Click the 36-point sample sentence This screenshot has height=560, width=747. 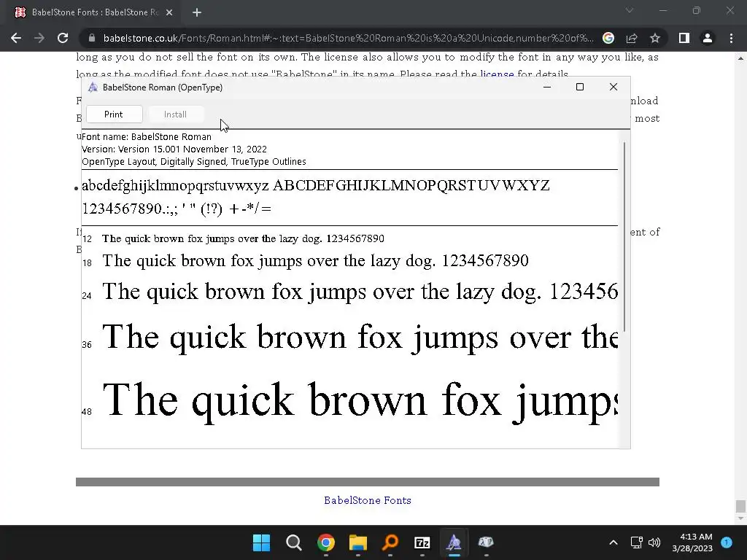(360, 338)
